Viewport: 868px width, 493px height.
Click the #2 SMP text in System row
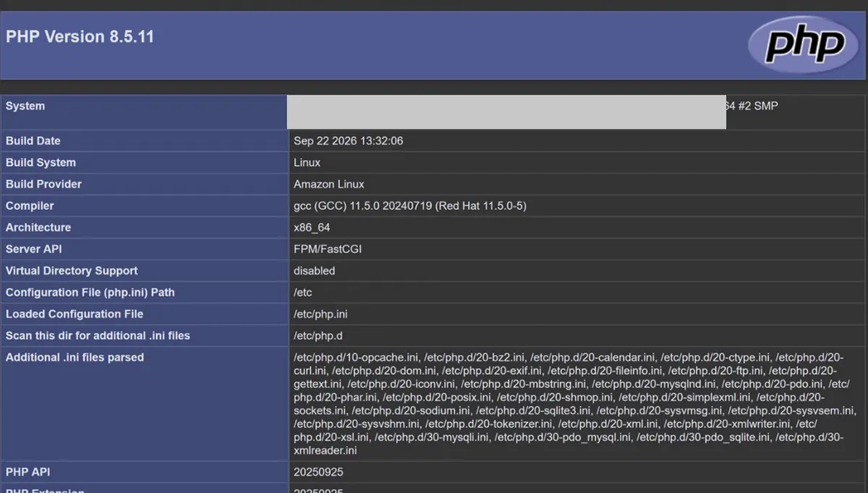pos(758,106)
